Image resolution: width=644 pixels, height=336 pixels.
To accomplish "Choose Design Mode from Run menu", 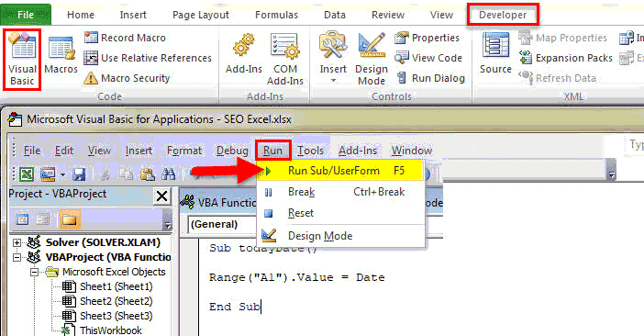I will click(x=340, y=236).
